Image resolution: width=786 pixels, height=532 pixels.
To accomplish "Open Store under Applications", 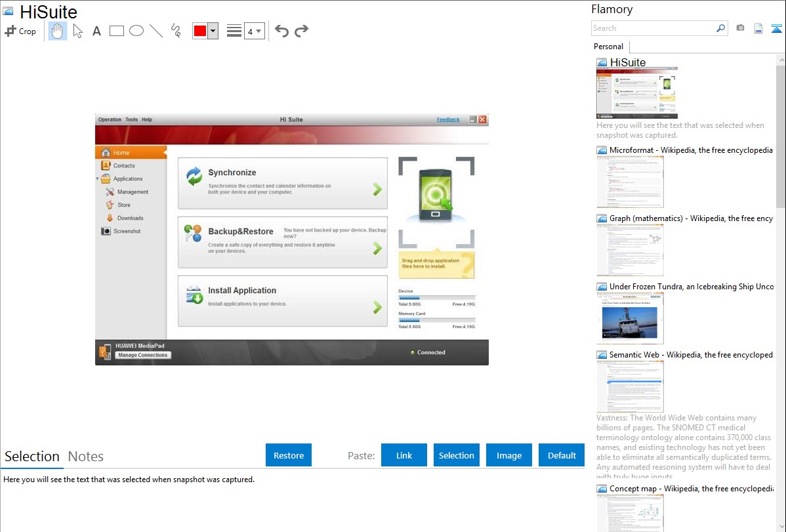I will pyautogui.click(x=123, y=205).
